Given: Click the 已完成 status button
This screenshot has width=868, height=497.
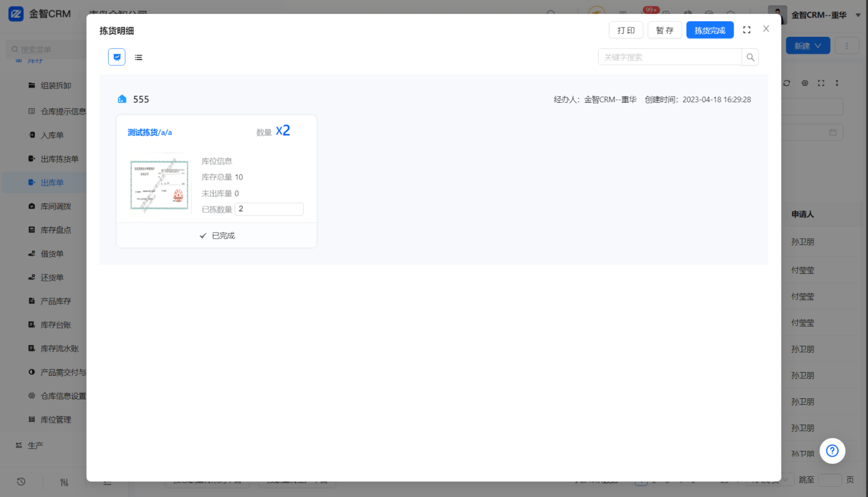Looking at the screenshot, I should pos(217,236).
